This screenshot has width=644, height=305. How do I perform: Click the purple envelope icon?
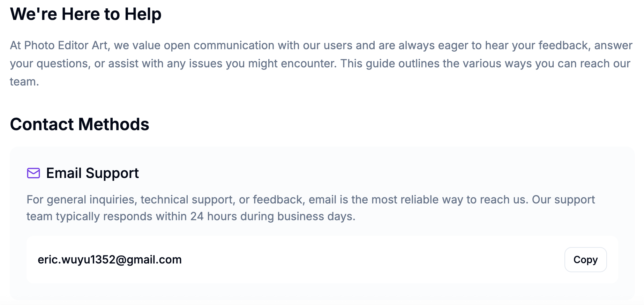coord(33,173)
